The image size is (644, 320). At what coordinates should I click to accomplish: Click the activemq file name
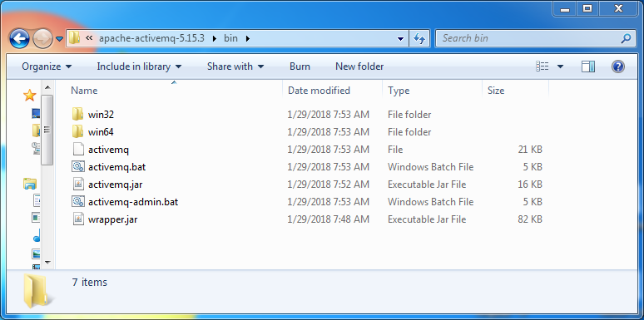coord(108,150)
